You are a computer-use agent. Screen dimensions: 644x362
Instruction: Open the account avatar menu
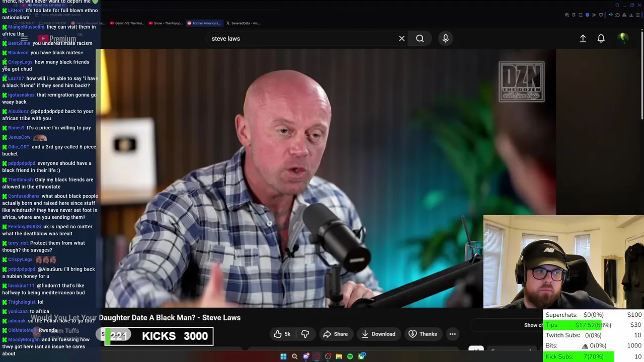click(x=623, y=38)
